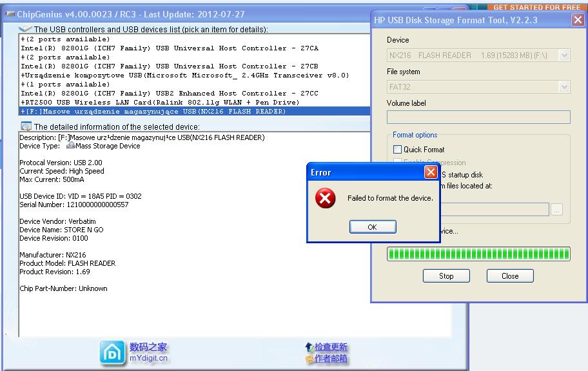Click the green format progress bar

[x=478, y=254]
